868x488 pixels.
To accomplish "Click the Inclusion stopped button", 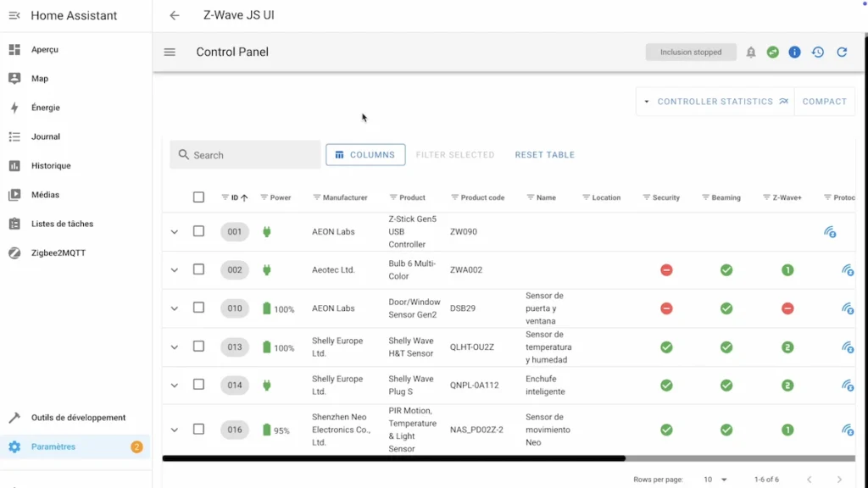I will (x=691, y=52).
